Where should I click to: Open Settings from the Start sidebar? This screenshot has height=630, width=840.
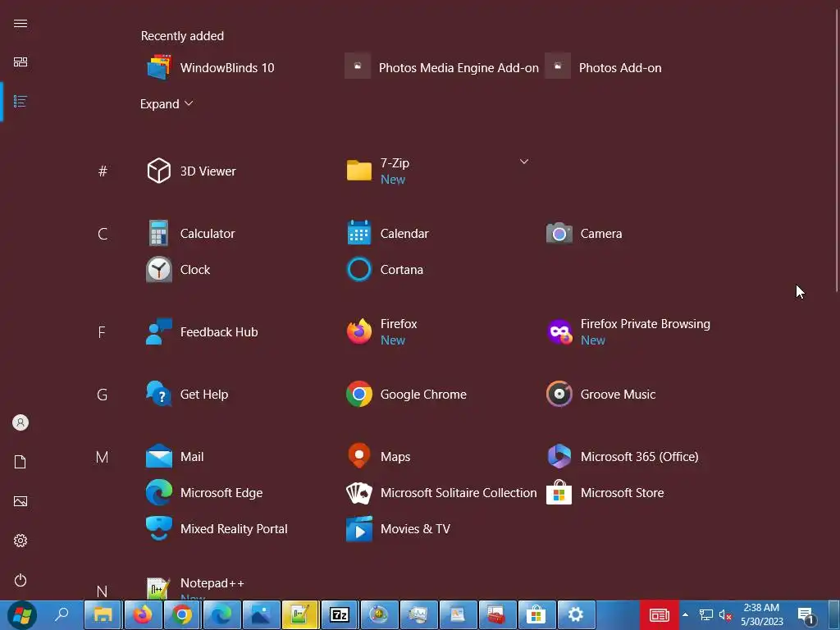click(x=21, y=541)
